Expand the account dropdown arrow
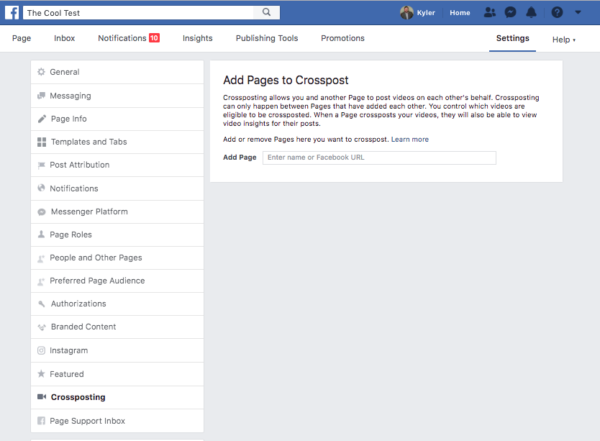Image resolution: width=600 pixels, height=441 pixels. coord(578,13)
